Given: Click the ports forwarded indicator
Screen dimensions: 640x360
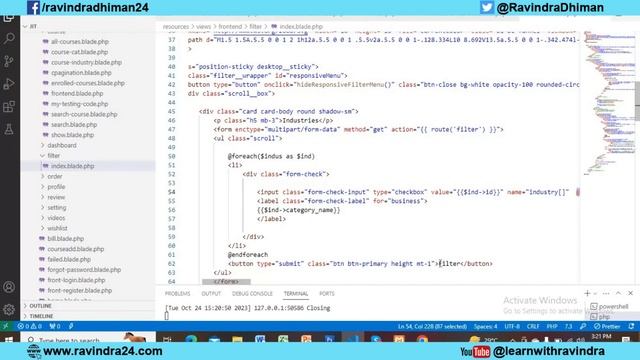Looking at the screenshot, I should click(55, 326).
